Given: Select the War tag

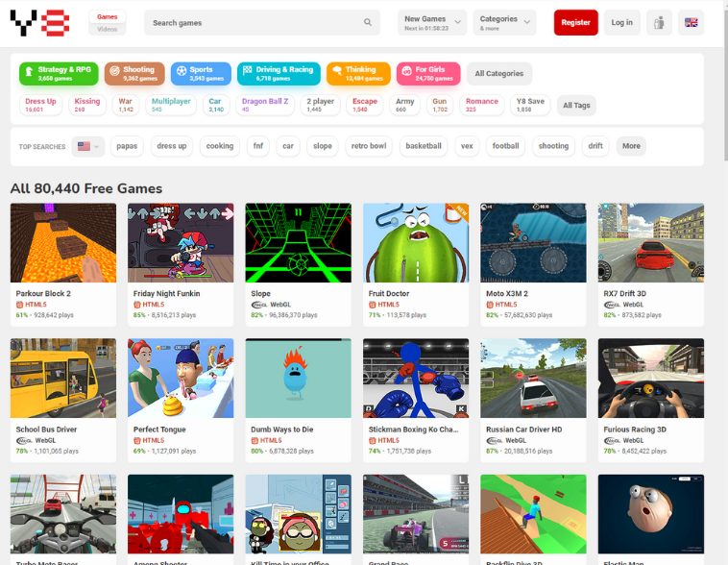Looking at the screenshot, I should [x=126, y=105].
